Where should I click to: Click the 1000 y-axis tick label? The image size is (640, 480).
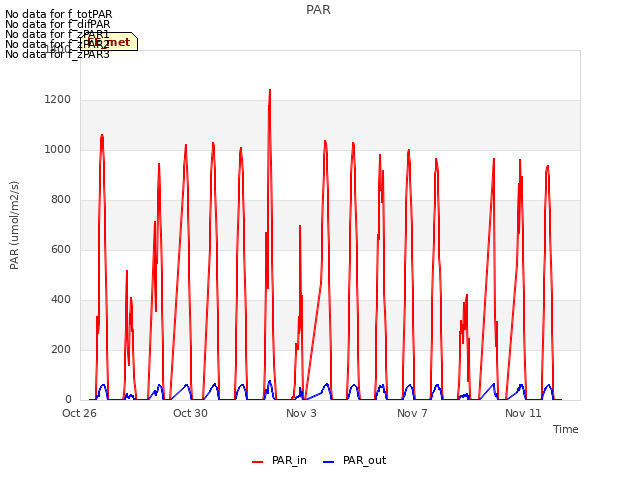(58, 150)
